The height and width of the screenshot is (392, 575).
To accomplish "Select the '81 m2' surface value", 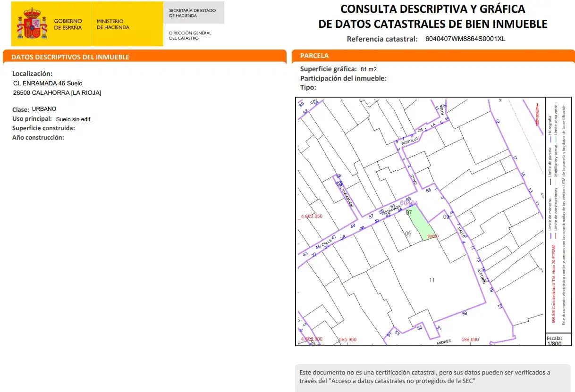I will point(368,69).
